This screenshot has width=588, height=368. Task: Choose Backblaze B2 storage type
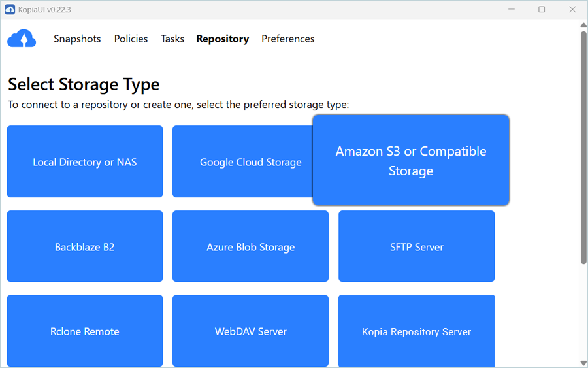pos(85,247)
